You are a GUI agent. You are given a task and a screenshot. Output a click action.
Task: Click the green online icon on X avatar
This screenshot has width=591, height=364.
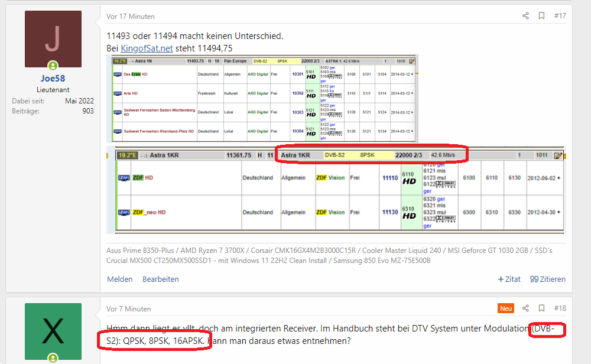pyautogui.click(x=53, y=358)
